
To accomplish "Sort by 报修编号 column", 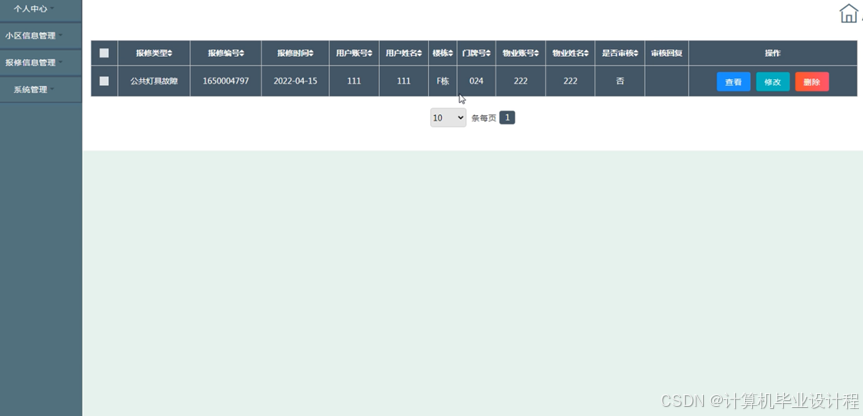I will pyautogui.click(x=226, y=53).
